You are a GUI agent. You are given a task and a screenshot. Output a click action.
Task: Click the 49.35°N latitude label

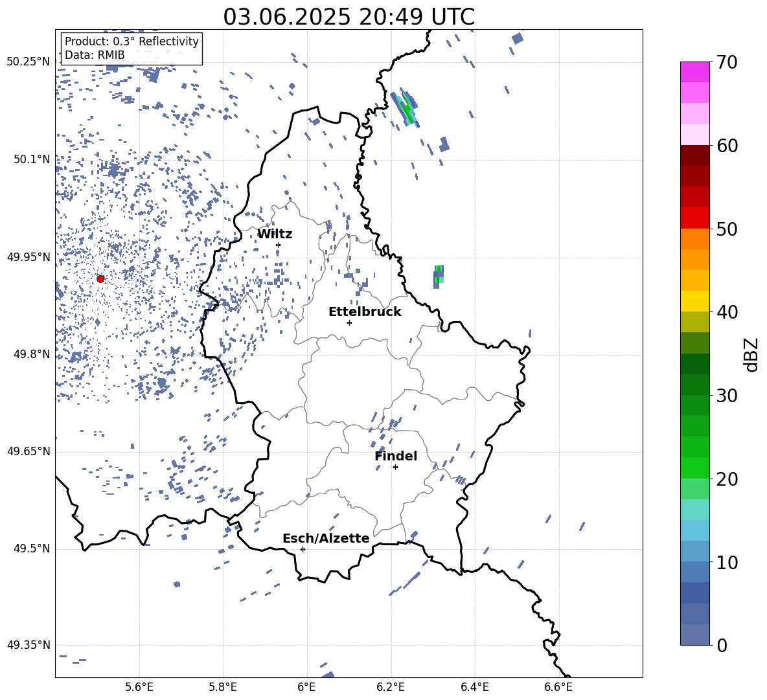pos(29,645)
